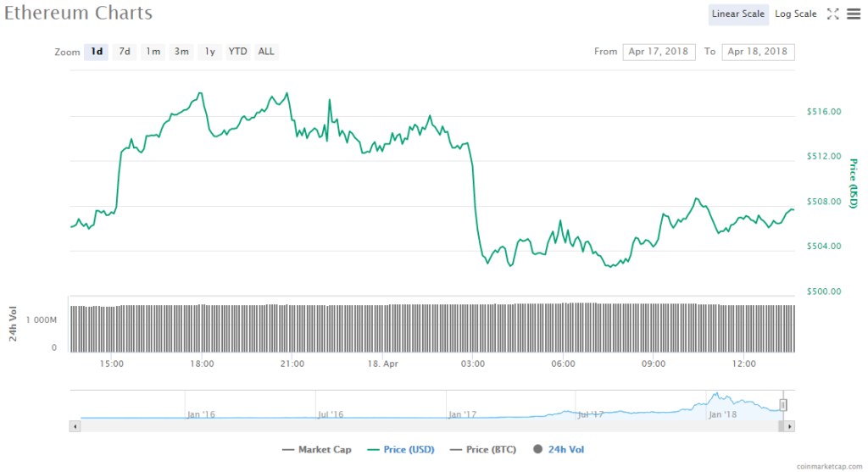This screenshot has width=868, height=472.
Task: Click the navigator scroll left arrow
Action: pos(75,426)
